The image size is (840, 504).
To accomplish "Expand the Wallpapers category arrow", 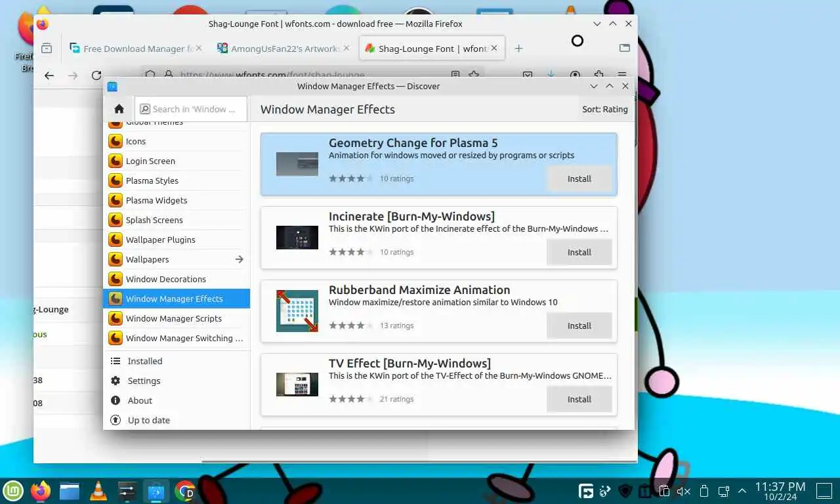I will pos(239,259).
